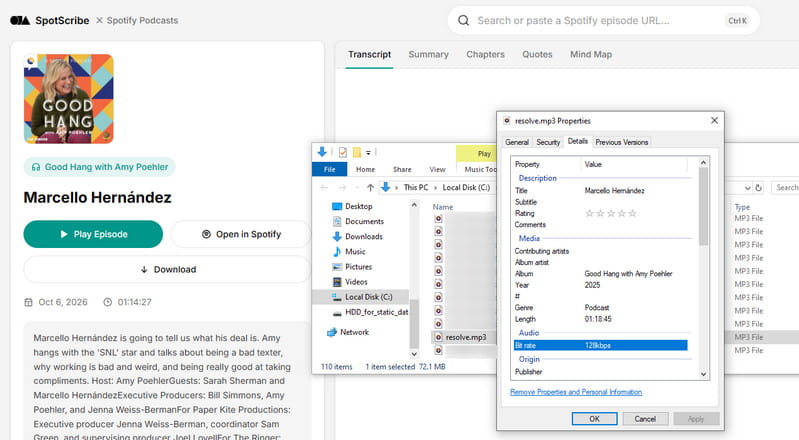Set the five star rating

(632, 213)
